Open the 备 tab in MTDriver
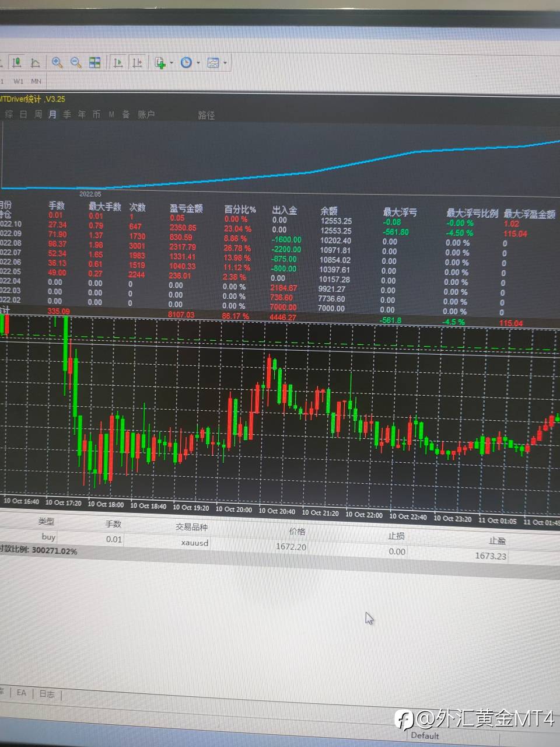The width and height of the screenshot is (560, 747). [x=125, y=114]
